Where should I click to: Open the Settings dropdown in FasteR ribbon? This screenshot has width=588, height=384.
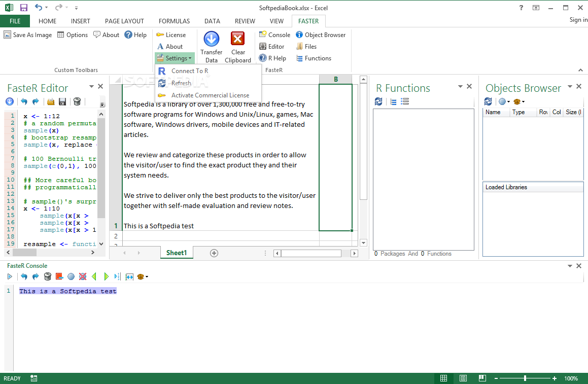(x=175, y=58)
